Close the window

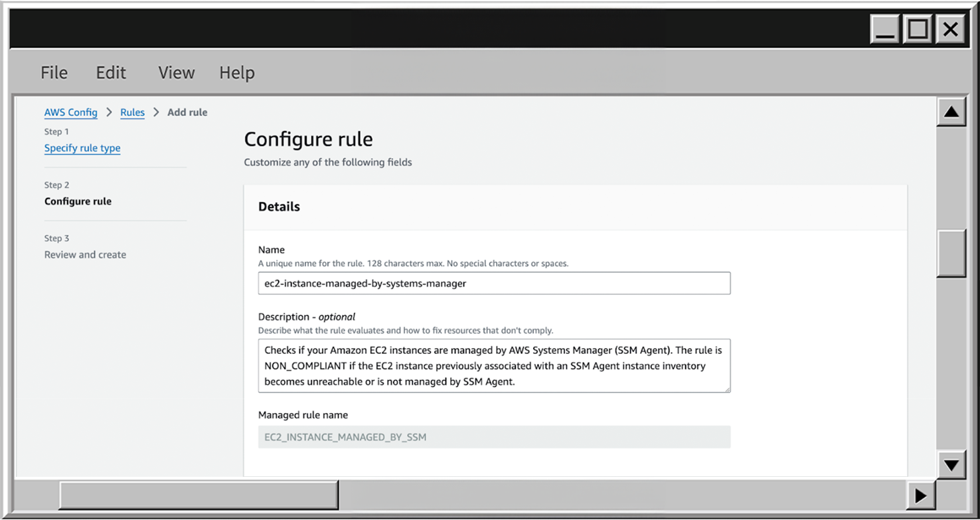point(950,30)
